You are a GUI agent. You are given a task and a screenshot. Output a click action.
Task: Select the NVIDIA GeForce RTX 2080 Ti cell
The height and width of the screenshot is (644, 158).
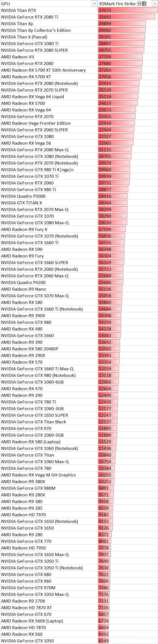click(x=49, y=17)
